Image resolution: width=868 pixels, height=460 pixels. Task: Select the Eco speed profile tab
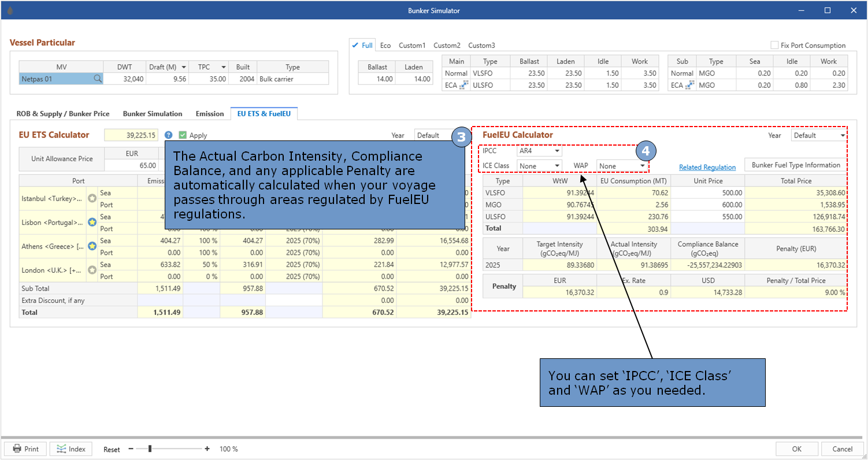click(385, 45)
